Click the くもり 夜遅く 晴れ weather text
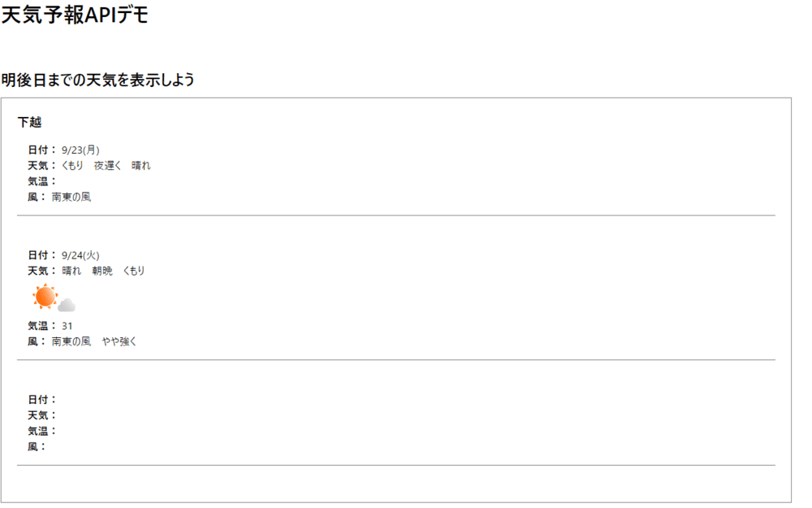 106,165
